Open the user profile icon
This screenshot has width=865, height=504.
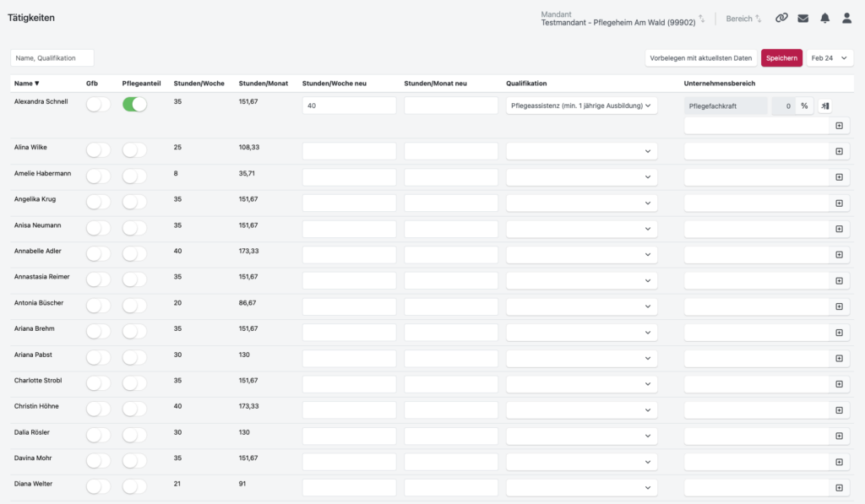click(x=846, y=19)
